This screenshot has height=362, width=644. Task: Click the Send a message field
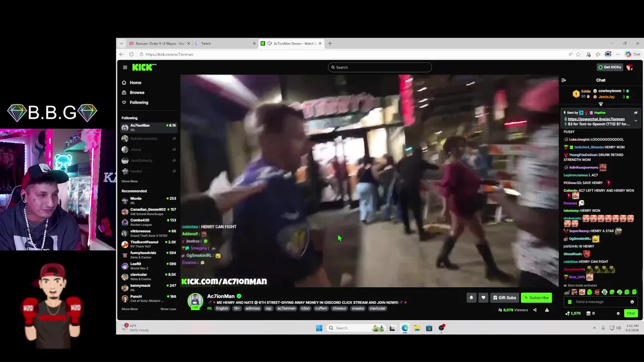pyautogui.click(x=601, y=302)
